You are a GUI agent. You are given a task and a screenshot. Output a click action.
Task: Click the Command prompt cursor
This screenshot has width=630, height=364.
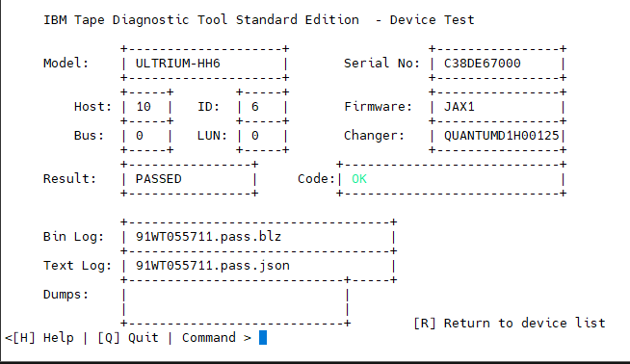263,337
